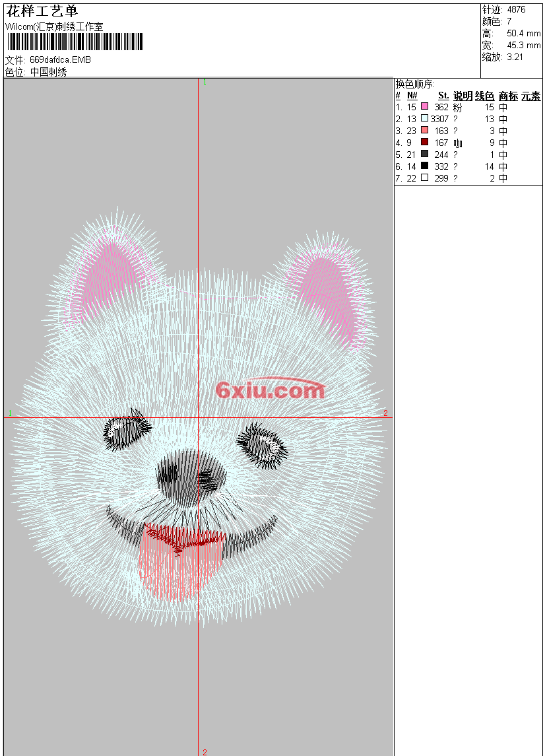Screen dimensions: 545x756
Task: Select the pale cyan swatch in row 2
Action: pyautogui.click(x=424, y=119)
